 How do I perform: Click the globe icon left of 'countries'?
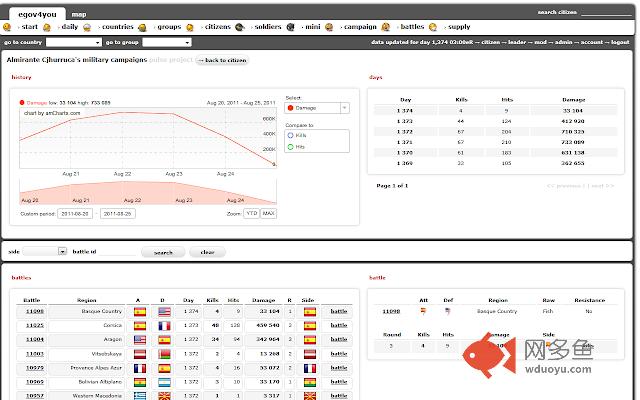(87, 27)
